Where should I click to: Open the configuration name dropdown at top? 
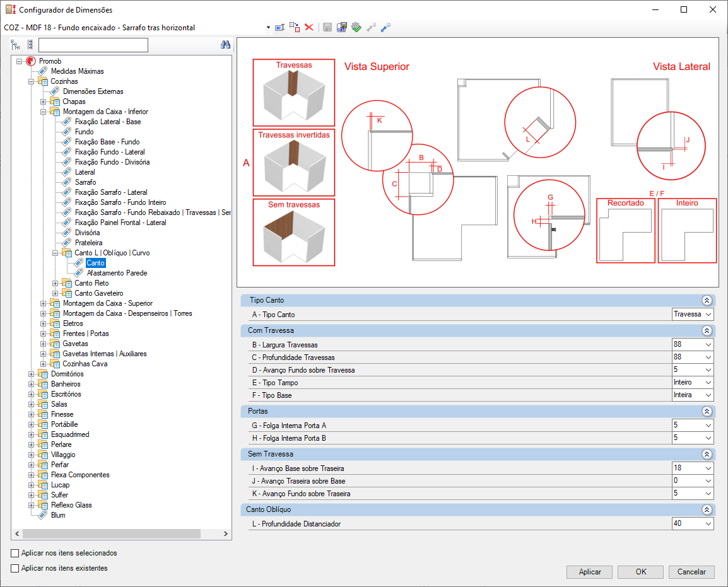pyautogui.click(x=268, y=28)
